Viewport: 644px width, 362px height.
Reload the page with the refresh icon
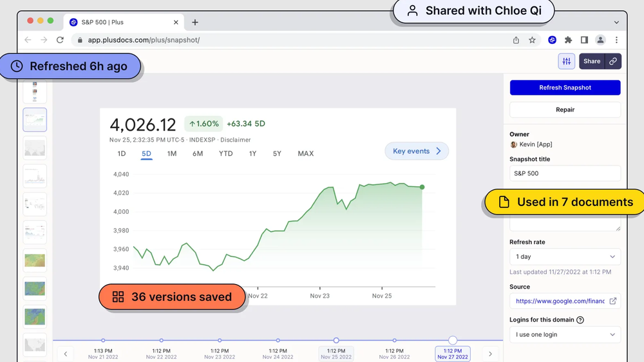pyautogui.click(x=60, y=40)
